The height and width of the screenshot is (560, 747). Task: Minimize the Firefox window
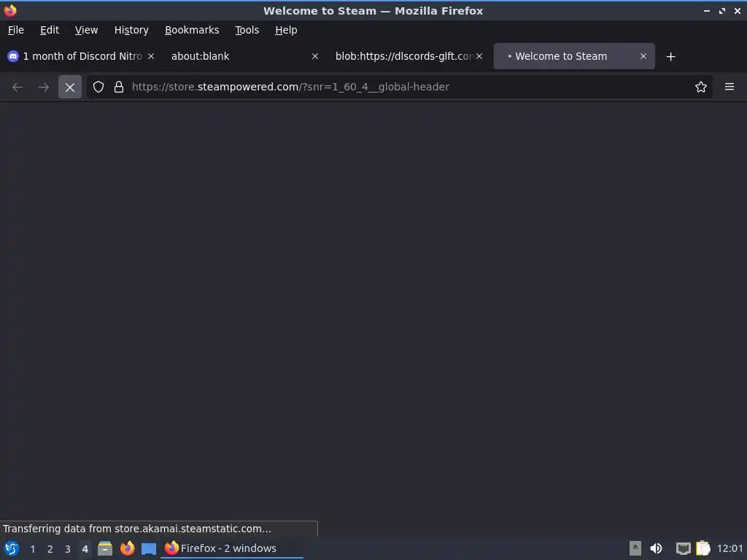pos(706,10)
